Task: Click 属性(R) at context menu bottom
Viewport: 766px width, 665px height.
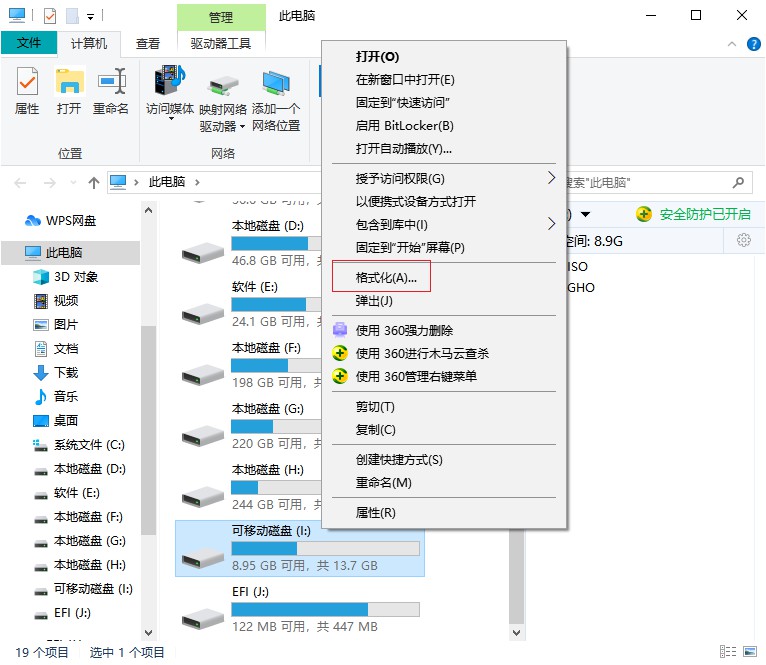Action: (x=376, y=512)
